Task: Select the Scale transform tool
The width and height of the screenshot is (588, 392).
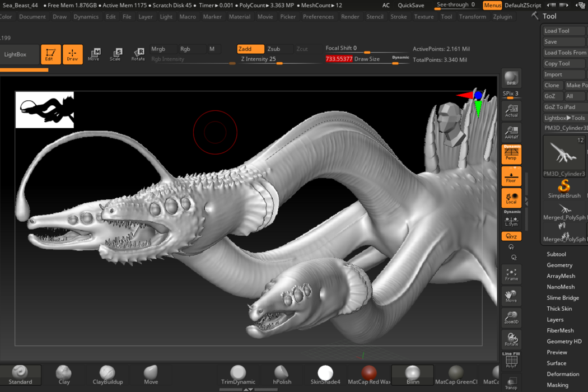Action: 115,54
